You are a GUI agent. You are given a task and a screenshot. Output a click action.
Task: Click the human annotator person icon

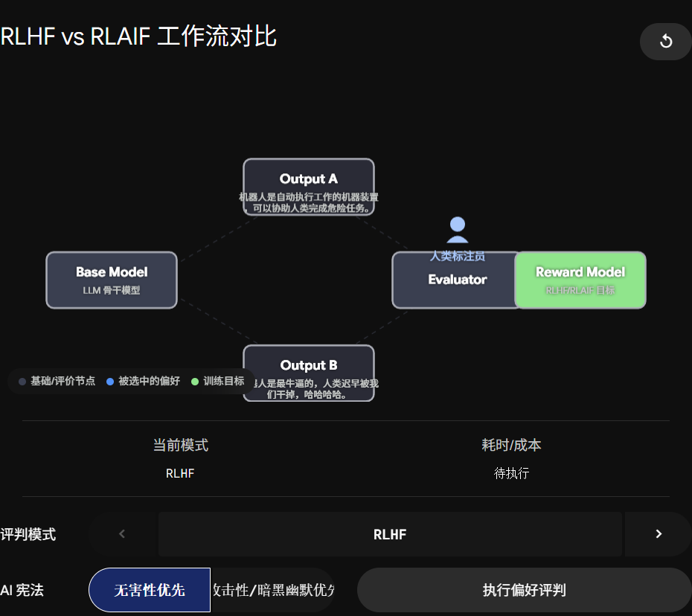pos(457,230)
